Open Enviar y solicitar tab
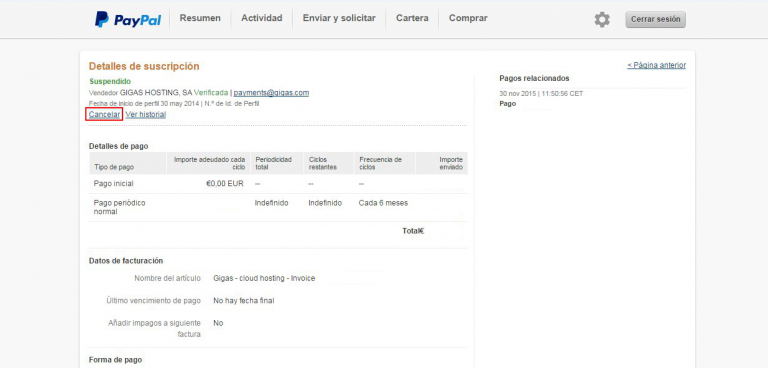This screenshot has width=768, height=368. click(339, 18)
